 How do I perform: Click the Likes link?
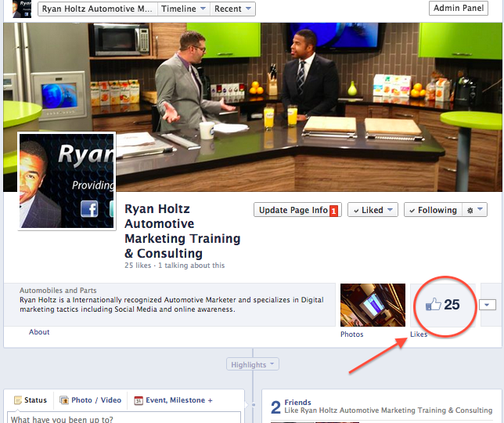(419, 334)
